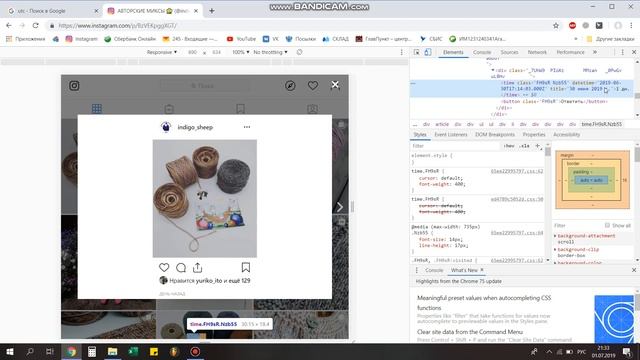
Task: Activate the DevTools inspect element picker
Action: [417, 52]
